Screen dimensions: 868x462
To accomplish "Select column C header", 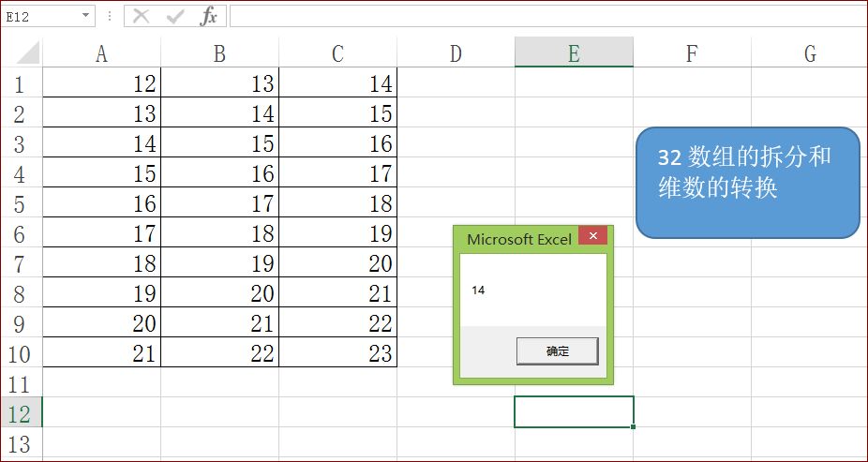I will (337, 53).
